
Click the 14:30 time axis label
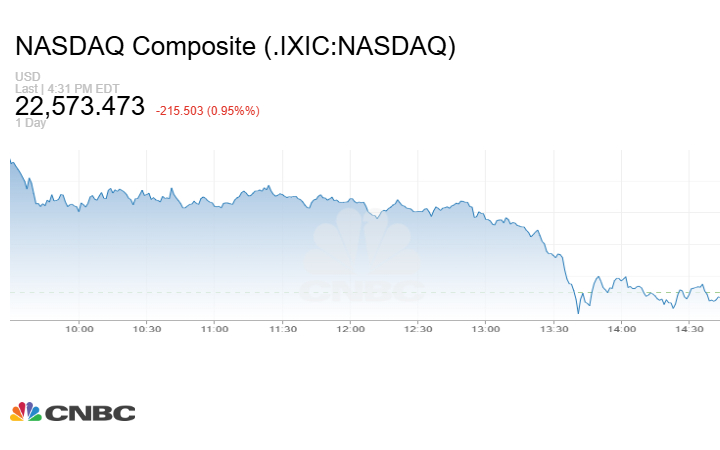[x=689, y=328]
